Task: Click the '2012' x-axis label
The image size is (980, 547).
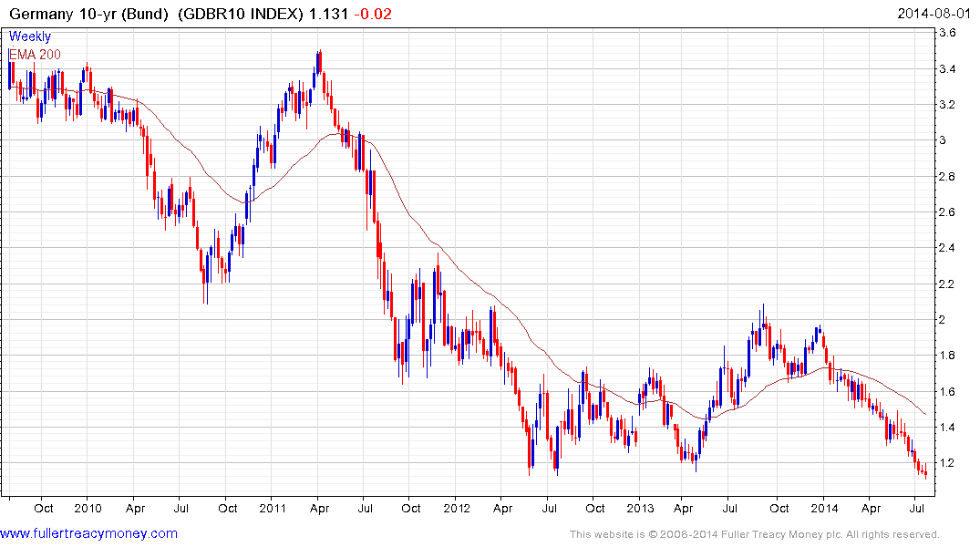Action: tap(456, 508)
